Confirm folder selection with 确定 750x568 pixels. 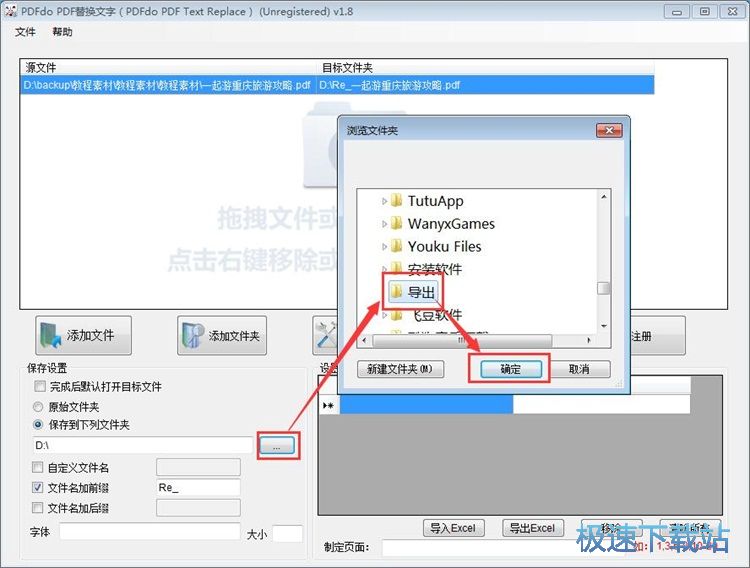pos(510,369)
